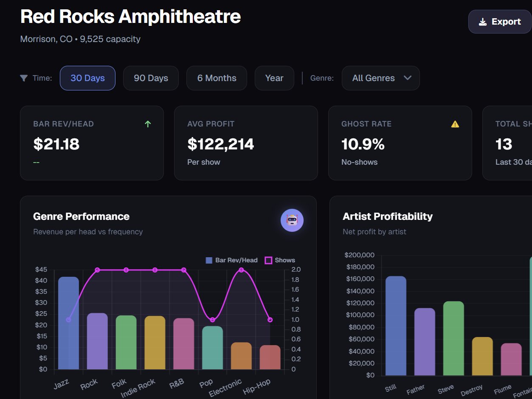Viewport: 532px width, 399px height.
Task: Open the All Genres dropdown
Action: click(380, 78)
